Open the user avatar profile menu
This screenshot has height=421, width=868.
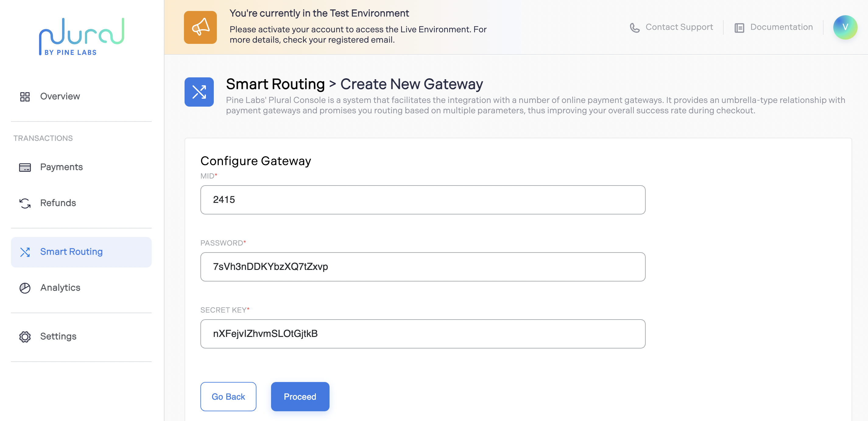pyautogui.click(x=845, y=27)
